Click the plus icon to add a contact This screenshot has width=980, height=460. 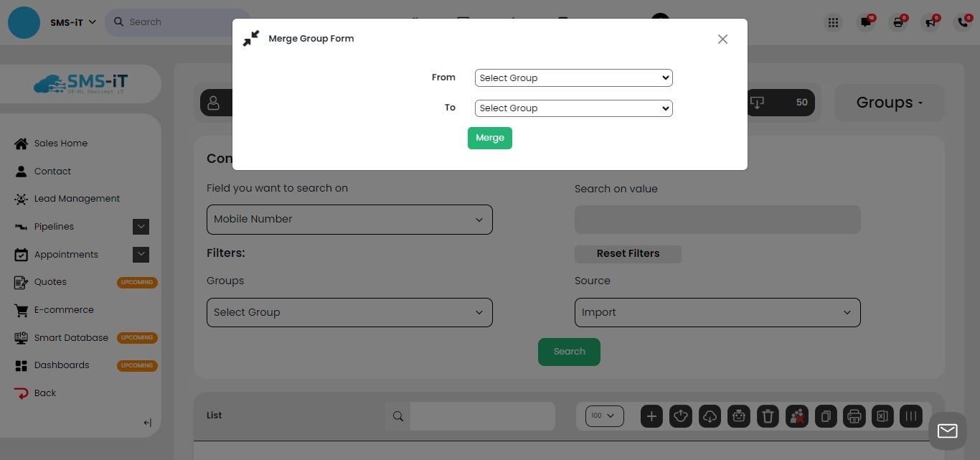tap(651, 416)
